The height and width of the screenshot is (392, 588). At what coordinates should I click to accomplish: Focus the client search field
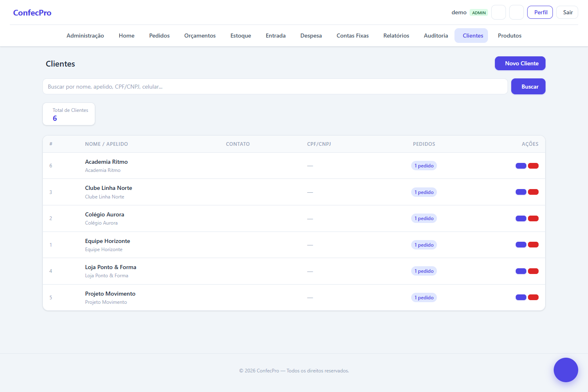point(275,87)
